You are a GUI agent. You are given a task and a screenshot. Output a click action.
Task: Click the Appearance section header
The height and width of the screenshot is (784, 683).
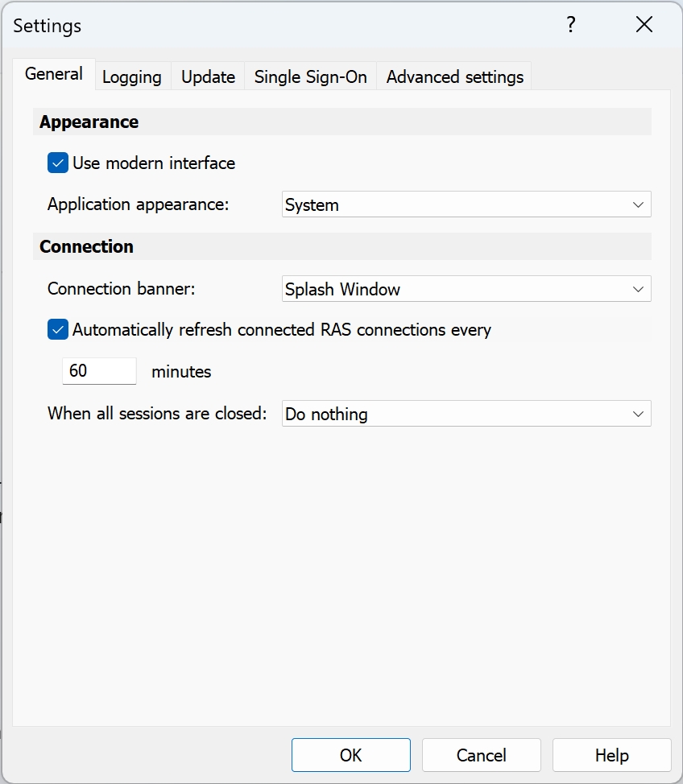[89, 122]
